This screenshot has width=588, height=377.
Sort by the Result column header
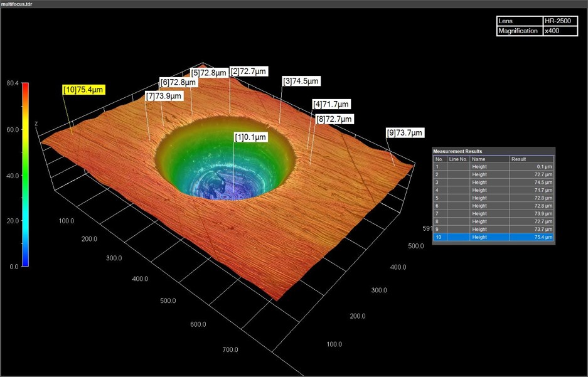coord(531,159)
